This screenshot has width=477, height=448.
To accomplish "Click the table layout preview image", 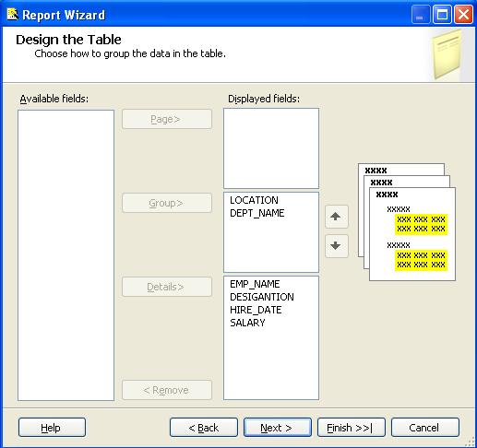I will point(407,222).
